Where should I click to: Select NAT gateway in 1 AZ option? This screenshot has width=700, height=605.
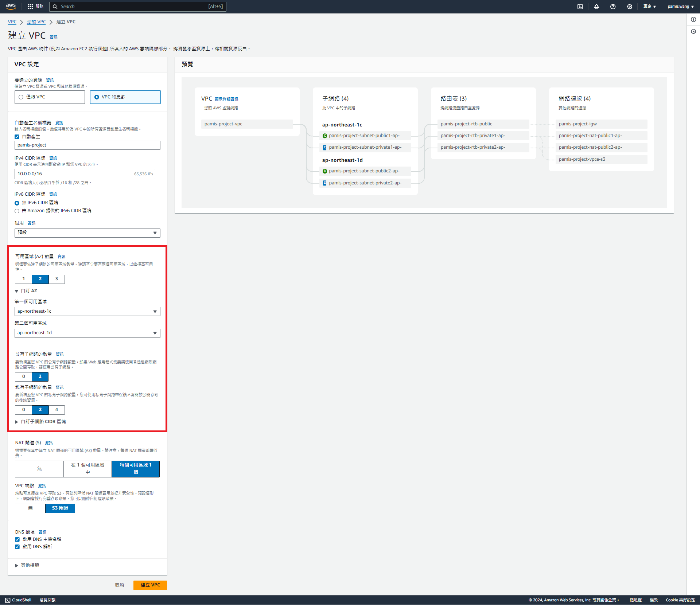[87, 469]
